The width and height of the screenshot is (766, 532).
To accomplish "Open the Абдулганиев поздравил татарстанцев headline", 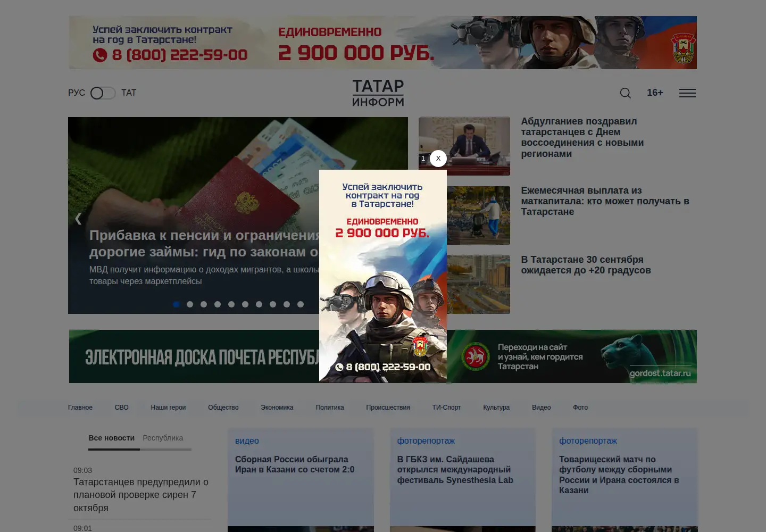I will pos(582,137).
